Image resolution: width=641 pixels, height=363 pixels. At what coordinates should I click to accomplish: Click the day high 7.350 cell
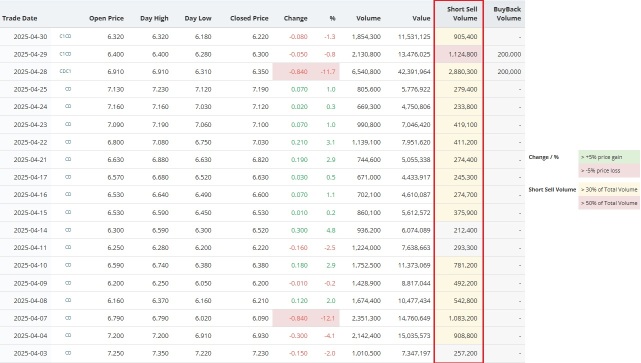tap(160, 353)
